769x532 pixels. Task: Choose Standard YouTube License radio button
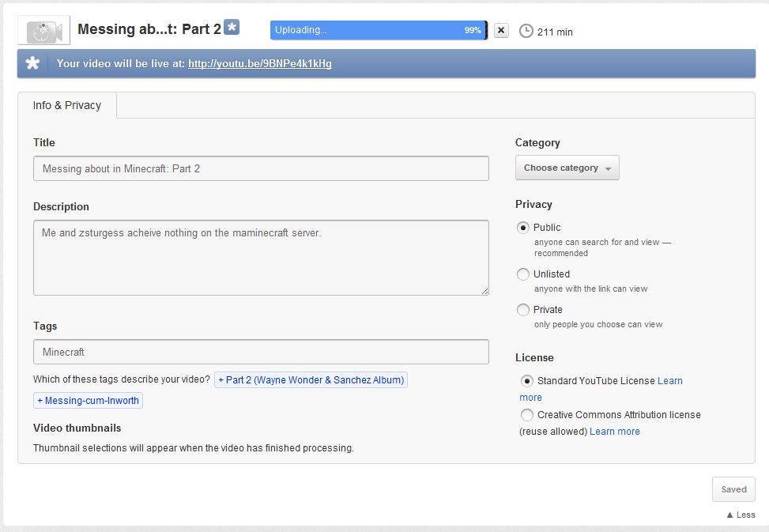[x=526, y=381]
